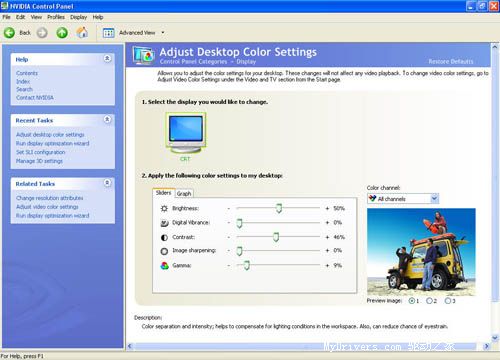This screenshot has height=360, width=500.
Task: Open Adjust video color settings task
Action: tap(47, 207)
